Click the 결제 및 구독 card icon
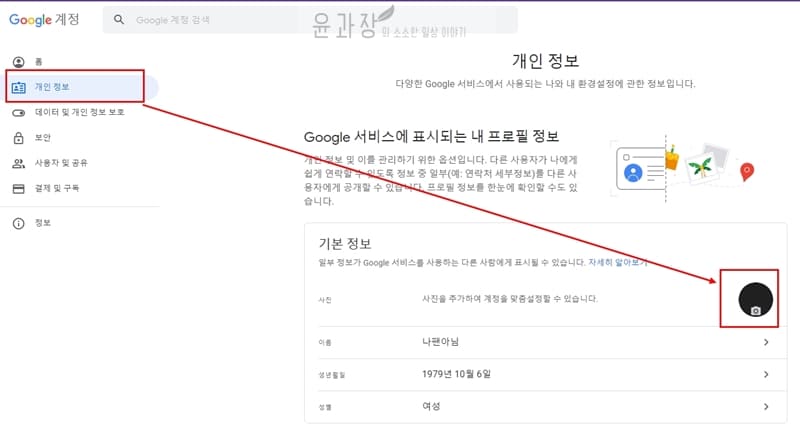Viewport: 800px width, 437px height. (x=18, y=188)
